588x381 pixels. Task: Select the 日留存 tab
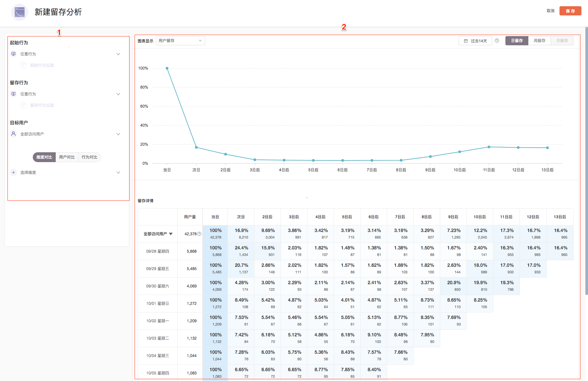point(517,41)
